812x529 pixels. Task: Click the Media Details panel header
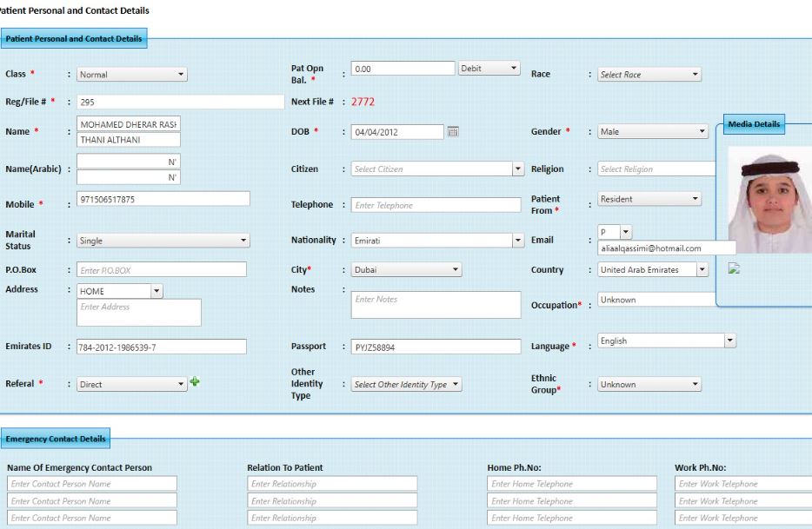point(753,124)
